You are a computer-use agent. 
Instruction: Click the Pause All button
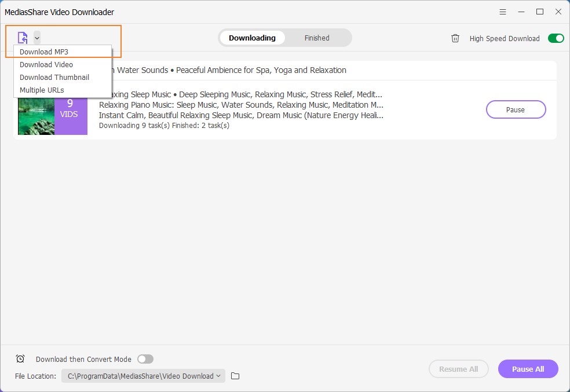[527, 369]
